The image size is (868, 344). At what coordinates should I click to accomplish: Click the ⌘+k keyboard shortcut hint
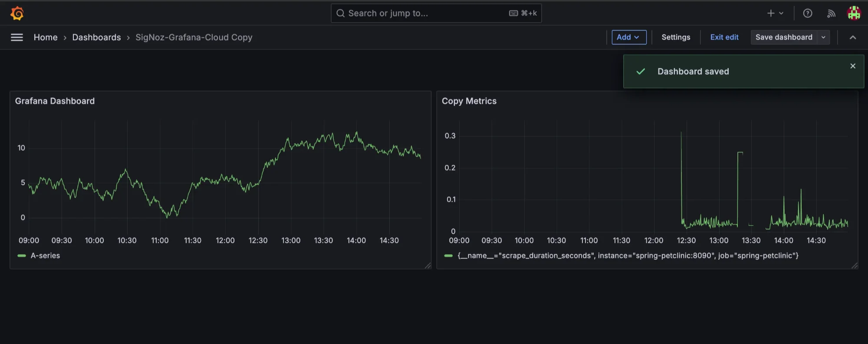pos(523,13)
